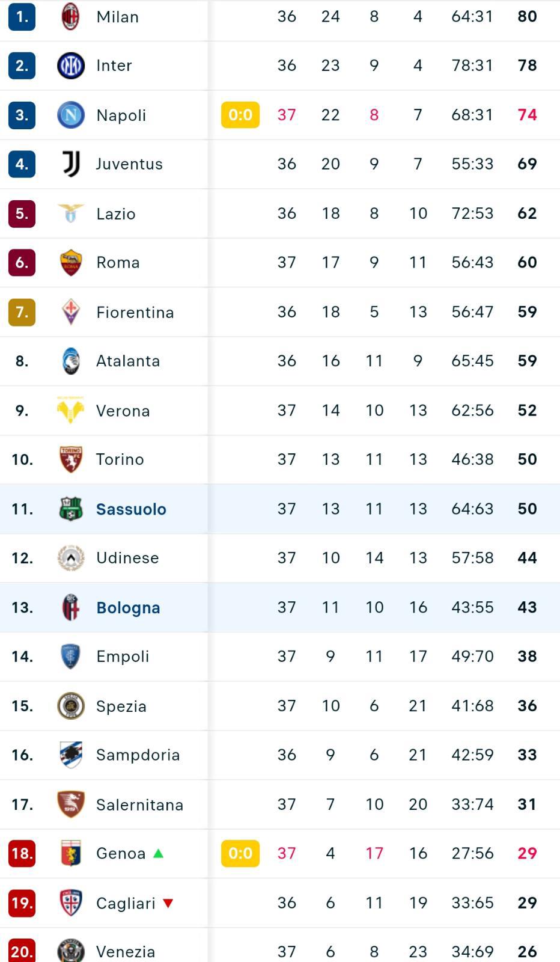Click the gold position 7 rank badge
Image resolution: width=560 pixels, height=962 pixels.
click(22, 312)
